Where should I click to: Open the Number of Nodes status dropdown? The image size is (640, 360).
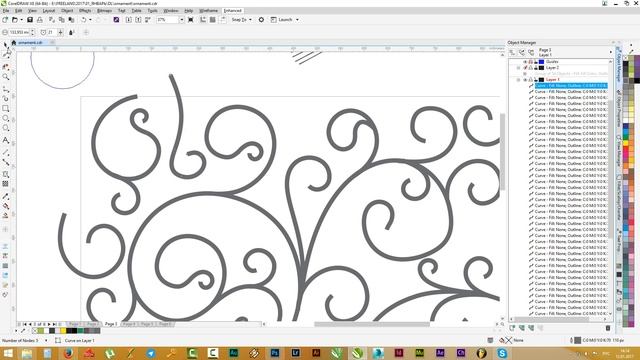46,340
